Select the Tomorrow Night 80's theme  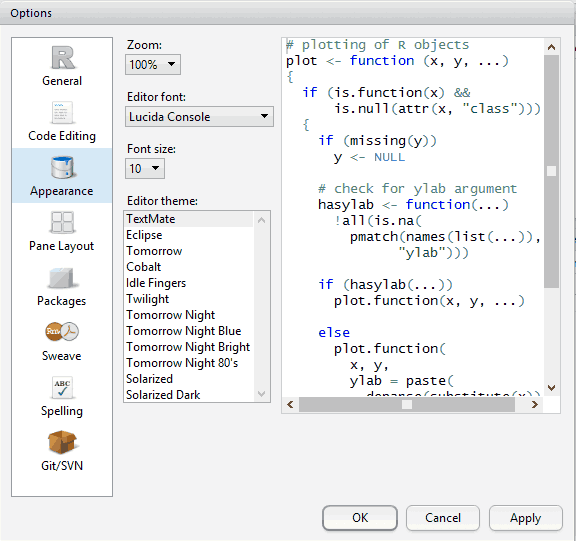[189, 363]
